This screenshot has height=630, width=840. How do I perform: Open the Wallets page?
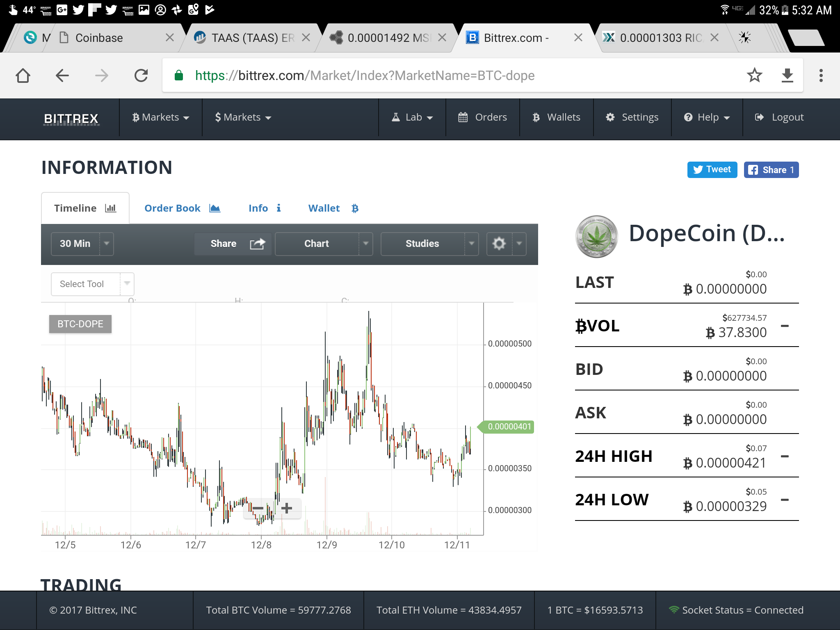[x=556, y=117]
